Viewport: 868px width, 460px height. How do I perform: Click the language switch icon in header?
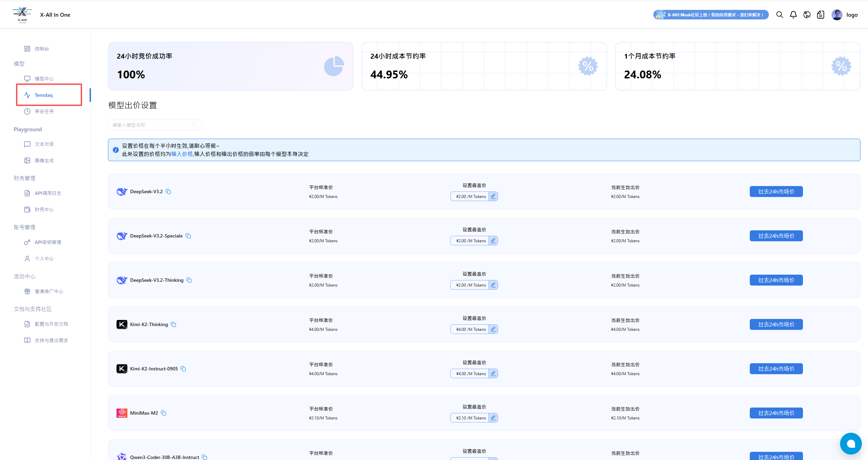807,15
